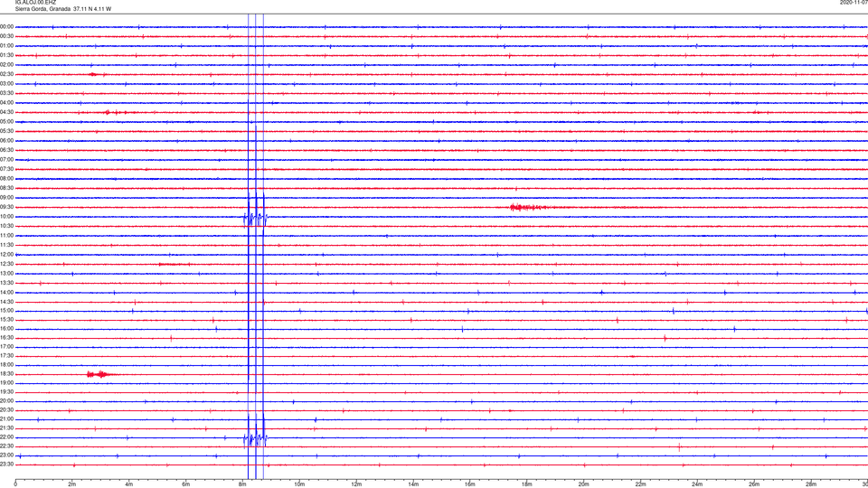Pick the '03:30' row label

click(6, 93)
